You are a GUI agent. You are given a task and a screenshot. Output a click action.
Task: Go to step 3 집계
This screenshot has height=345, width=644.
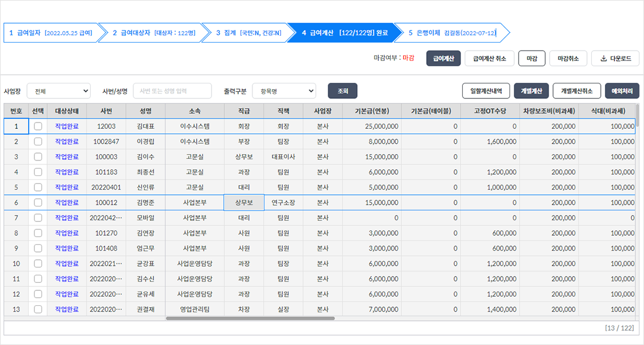click(x=249, y=33)
